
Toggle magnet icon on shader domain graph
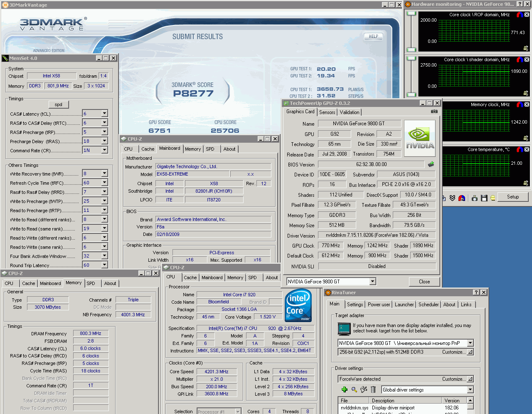pos(520,59)
